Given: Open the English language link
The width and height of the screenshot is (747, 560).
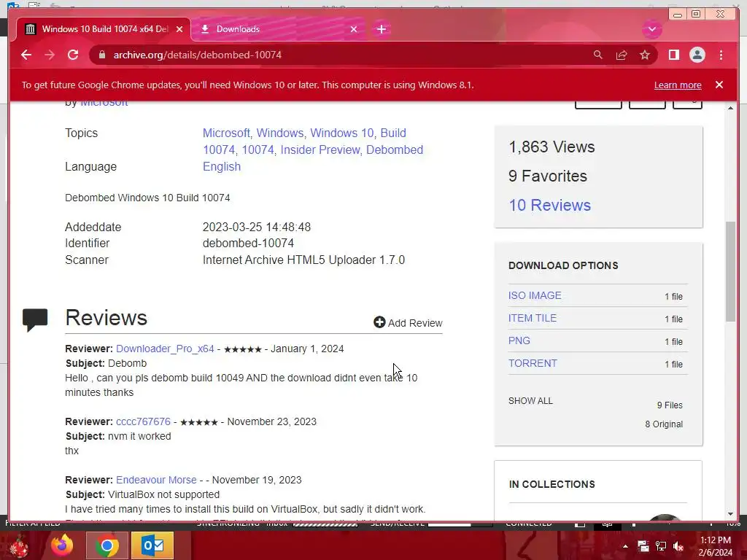Looking at the screenshot, I should [x=222, y=167].
